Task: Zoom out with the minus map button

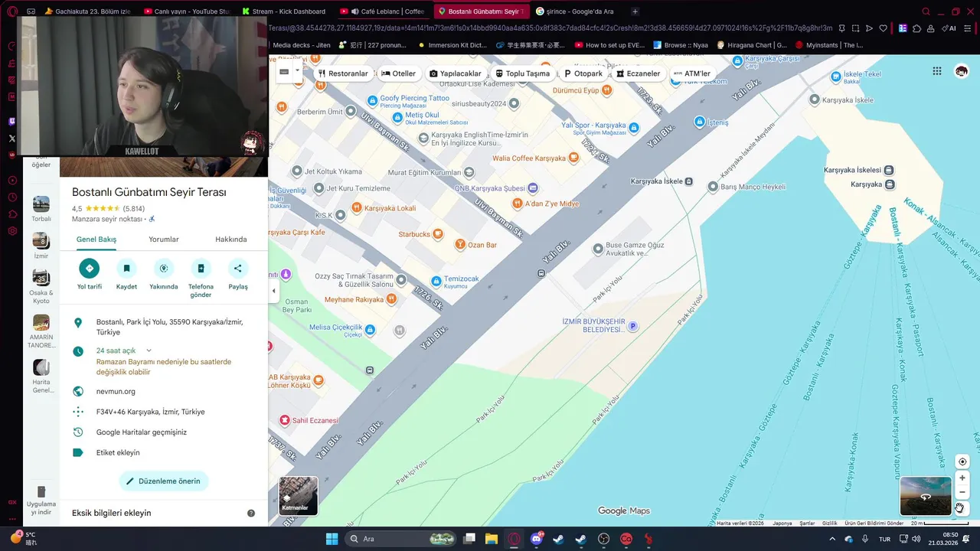Action: point(962,492)
